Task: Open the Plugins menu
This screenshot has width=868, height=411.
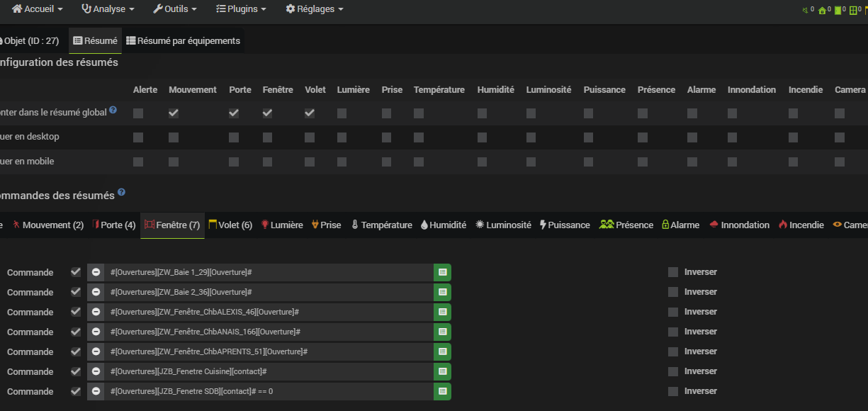Action: [x=241, y=9]
